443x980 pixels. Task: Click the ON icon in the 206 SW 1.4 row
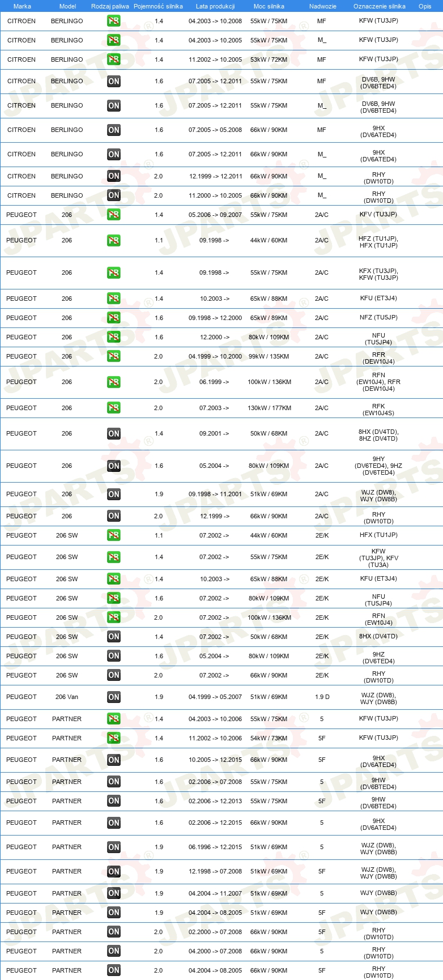[x=114, y=637]
